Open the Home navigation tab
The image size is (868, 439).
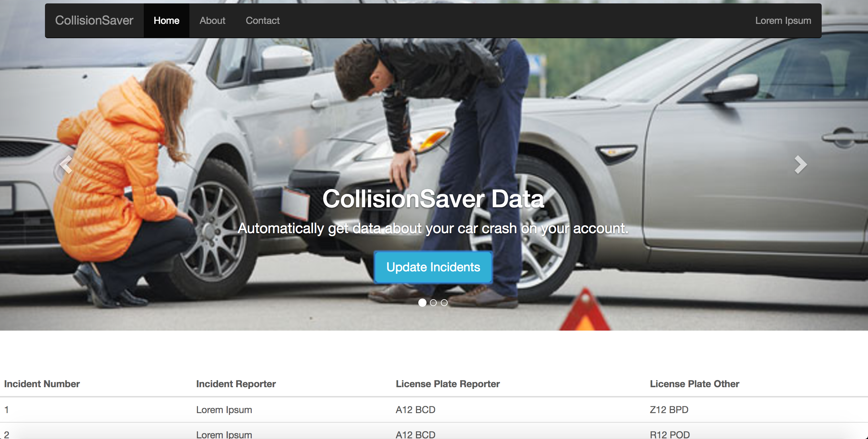click(166, 20)
